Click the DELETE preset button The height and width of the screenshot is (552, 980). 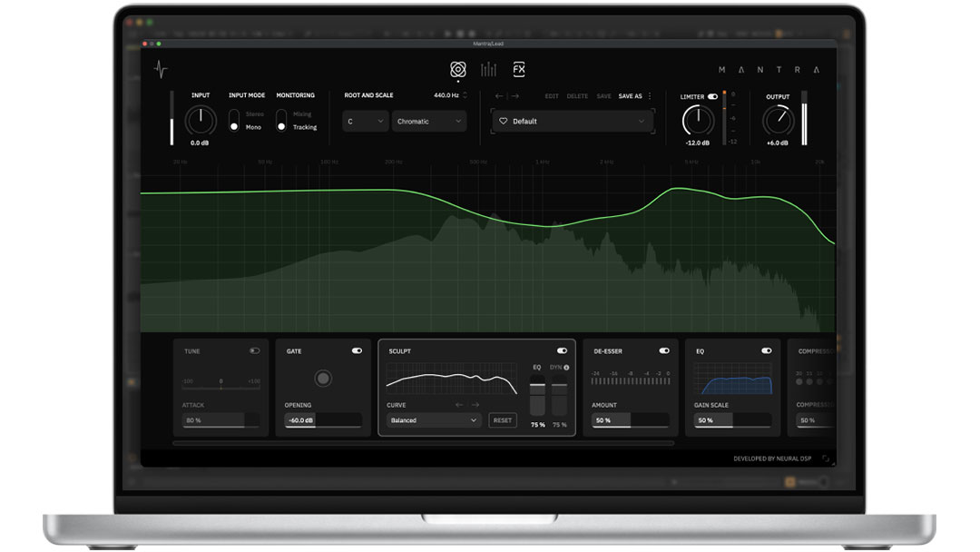pos(577,96)
